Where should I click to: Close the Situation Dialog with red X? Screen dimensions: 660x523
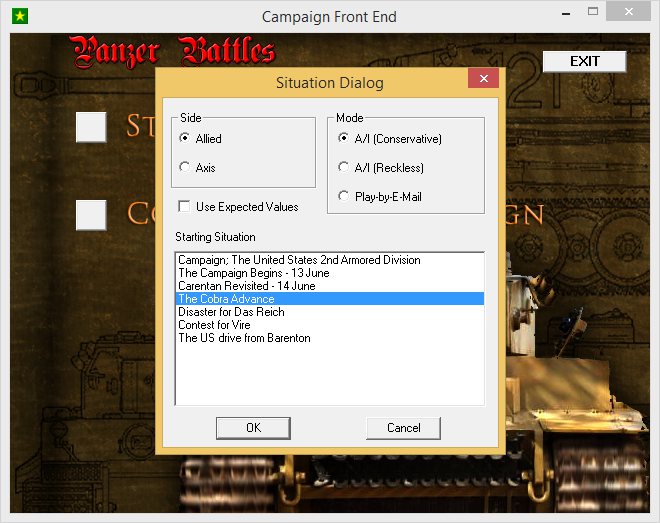pos(483,78)
